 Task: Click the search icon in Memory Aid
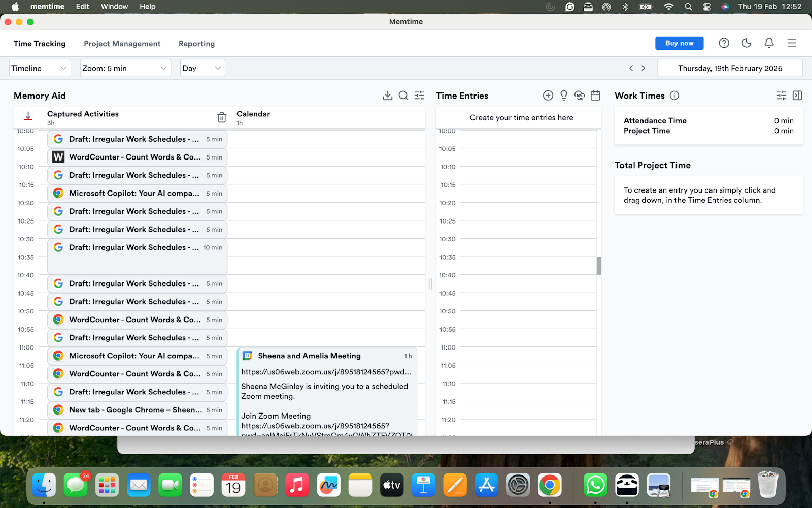[x=403, y=96]
